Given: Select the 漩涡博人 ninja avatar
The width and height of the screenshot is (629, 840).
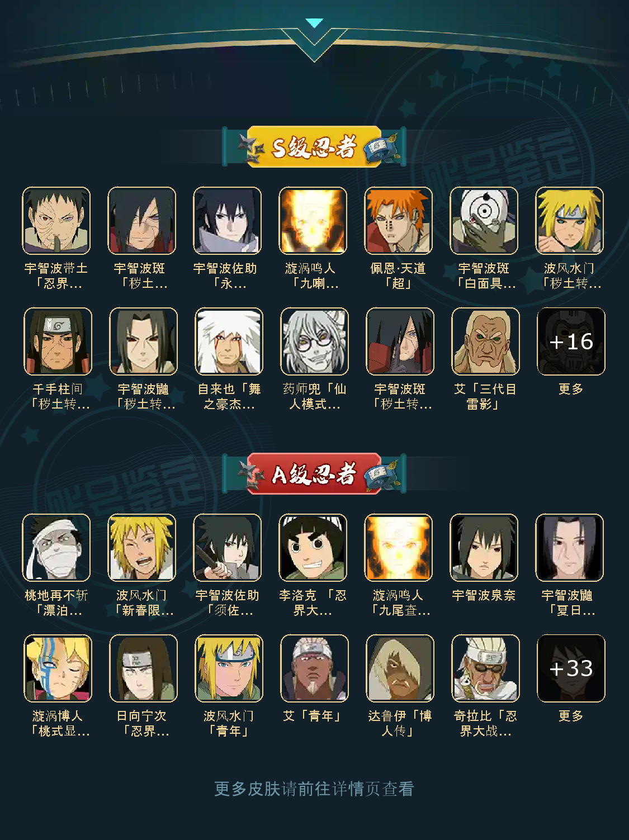Looking at the screenshot, I should [58, 668].
